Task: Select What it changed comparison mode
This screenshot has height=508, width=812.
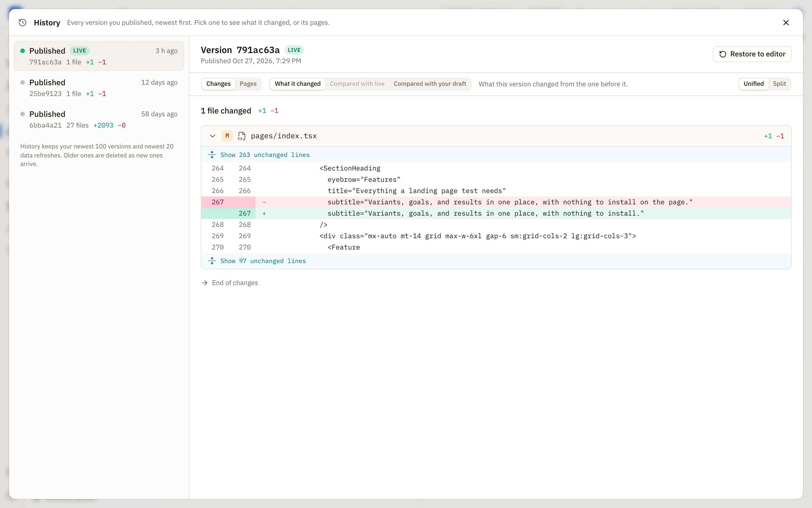Action: pos(298,84)
